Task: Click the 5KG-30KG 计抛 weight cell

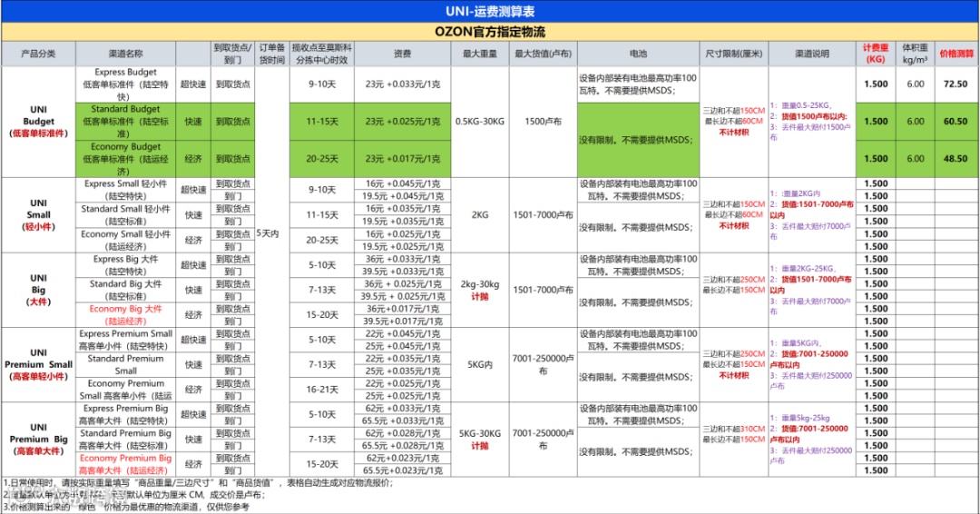Action: click(480, 439)
